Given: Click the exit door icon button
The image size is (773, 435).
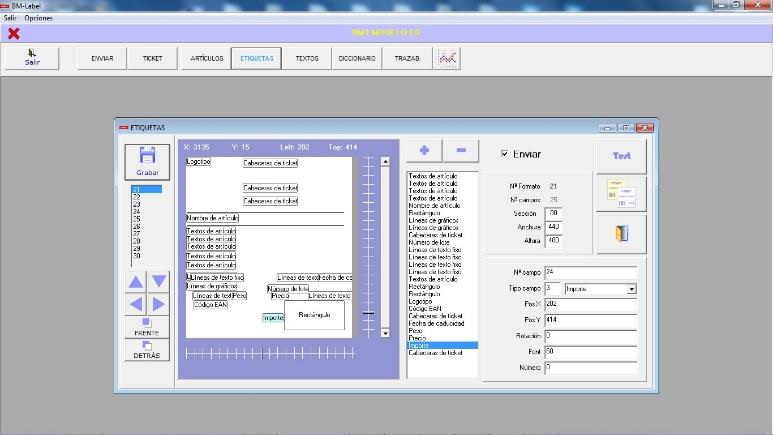Looking at the screenshot, I should (621, 233).
